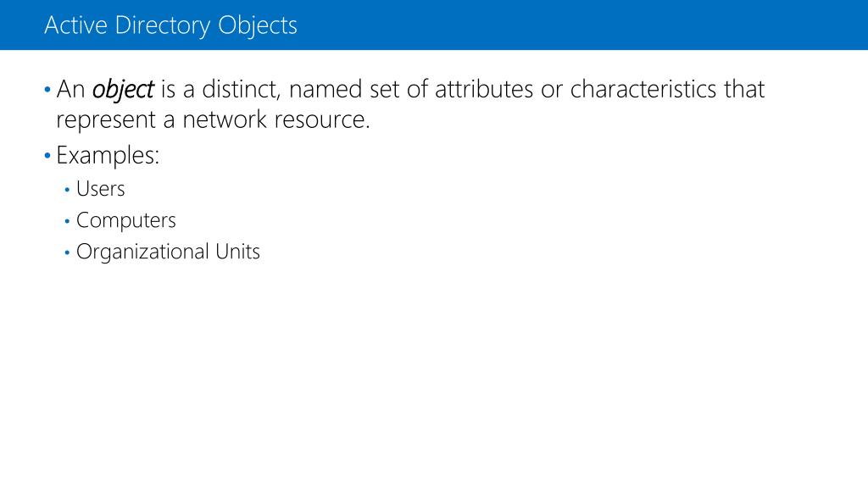The width and height of the screenshot is (868, 488).
Task: Select the 'Users' sub-bullet
Action: click(100, 189)
